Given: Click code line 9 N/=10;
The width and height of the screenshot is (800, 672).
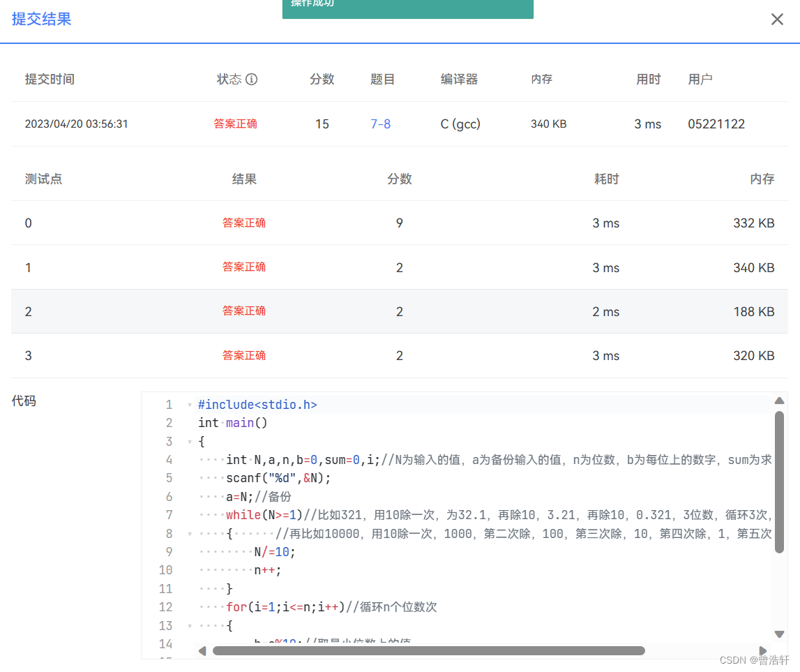Looking at the screenshot, I should tap(275, 552).
